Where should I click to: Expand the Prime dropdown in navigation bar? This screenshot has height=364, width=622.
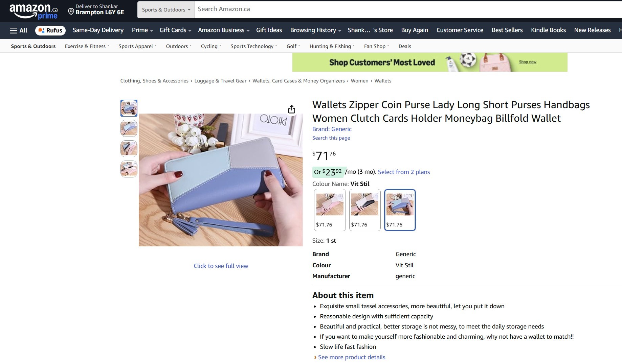pos(142,30)
